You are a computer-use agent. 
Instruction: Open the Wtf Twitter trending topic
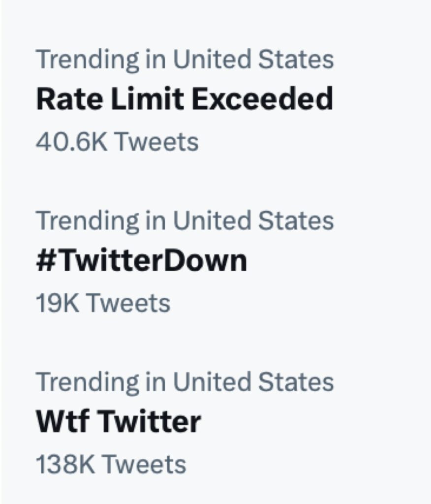point(119,422)
